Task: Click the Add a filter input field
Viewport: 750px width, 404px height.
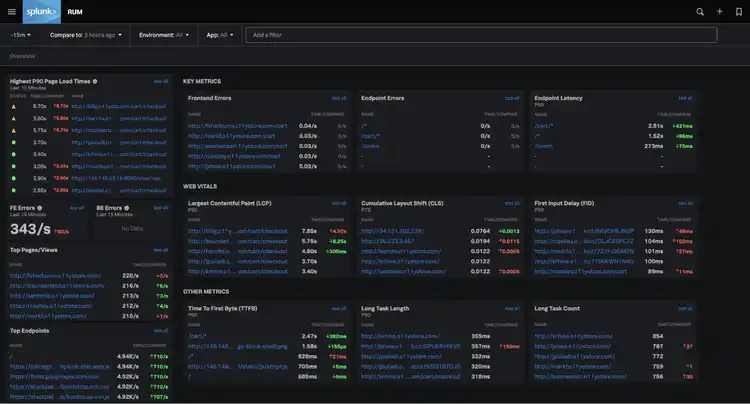Action: (480, 35)
